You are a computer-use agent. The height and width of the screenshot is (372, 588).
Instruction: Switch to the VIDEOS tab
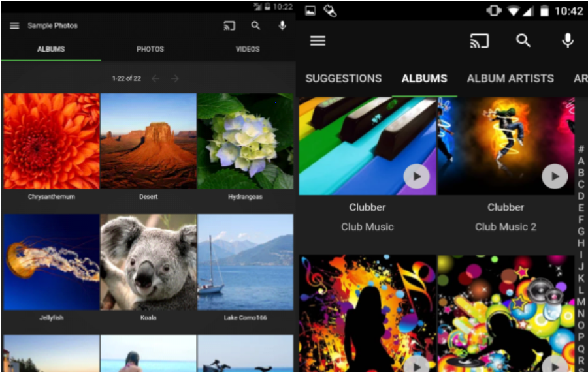pyautogui.click(x=248, y=49)
